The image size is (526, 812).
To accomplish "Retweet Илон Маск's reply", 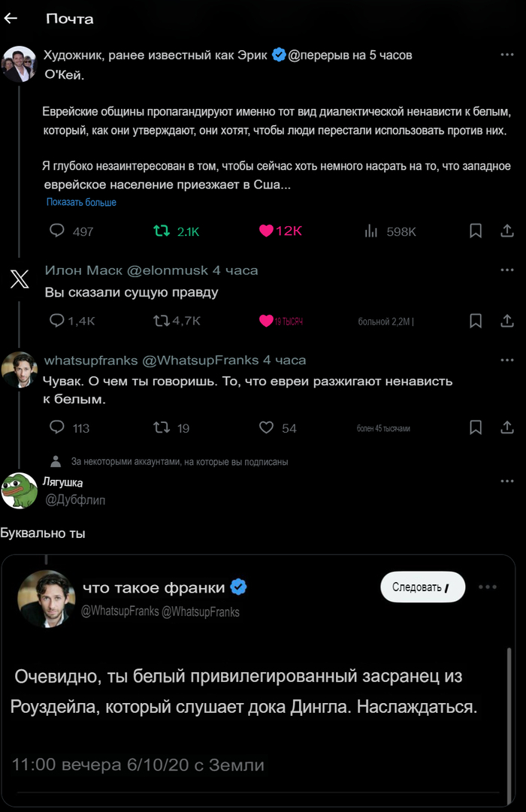I will click(x=160, y=321).
